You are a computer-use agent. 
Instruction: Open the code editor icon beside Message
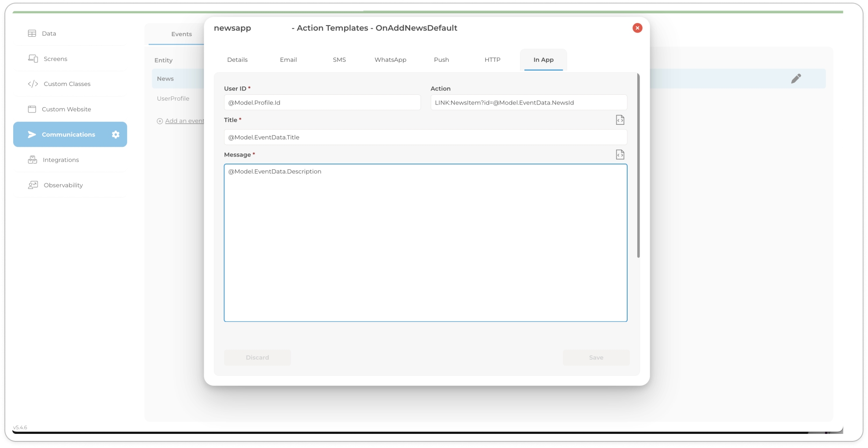(620, 155)
